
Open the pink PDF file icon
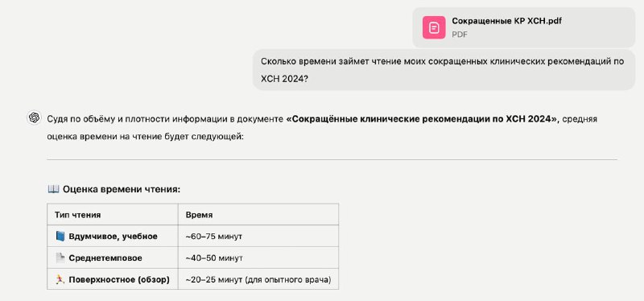pos(434,27)
